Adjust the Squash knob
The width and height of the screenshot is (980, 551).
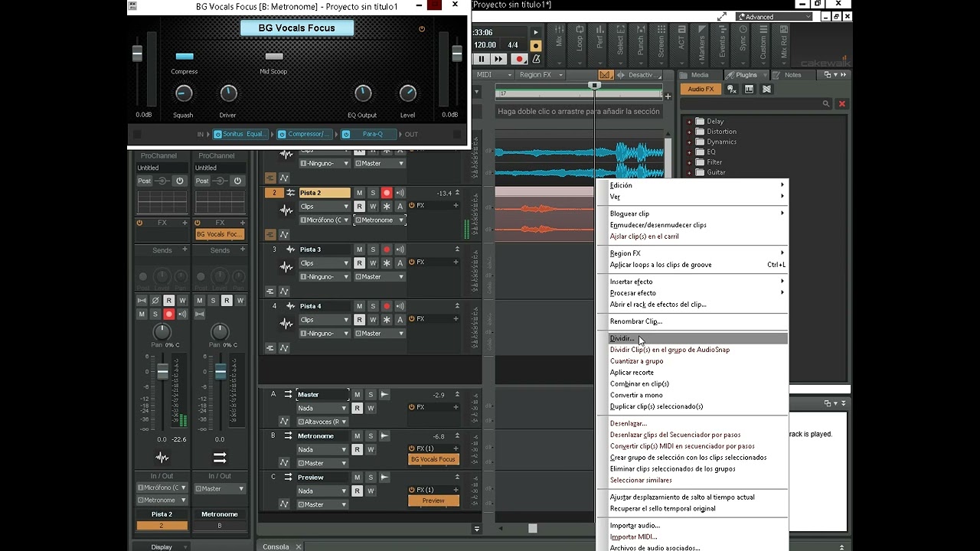(x=184, y=93)
